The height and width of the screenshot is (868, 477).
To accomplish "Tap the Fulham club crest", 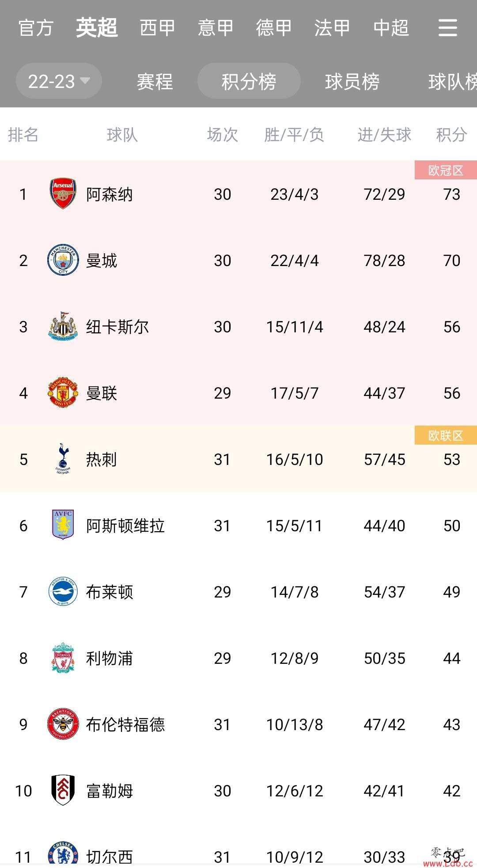I will [63, 790].
